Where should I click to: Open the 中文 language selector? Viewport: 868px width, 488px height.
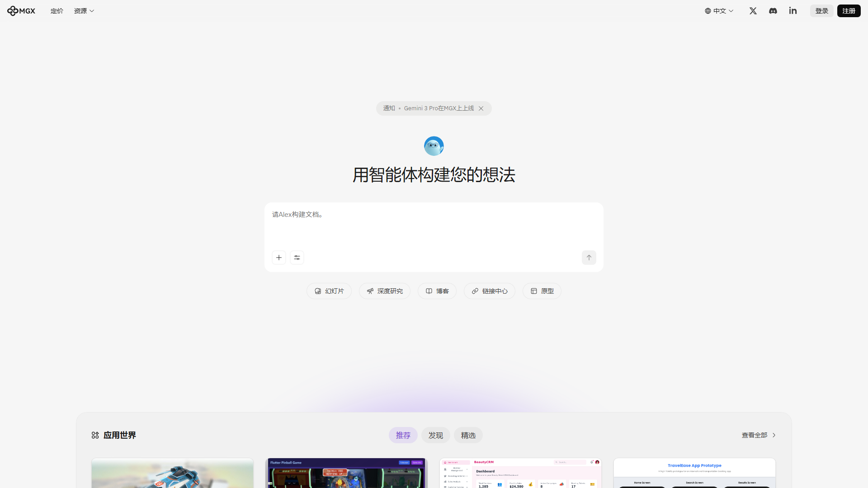719,11
